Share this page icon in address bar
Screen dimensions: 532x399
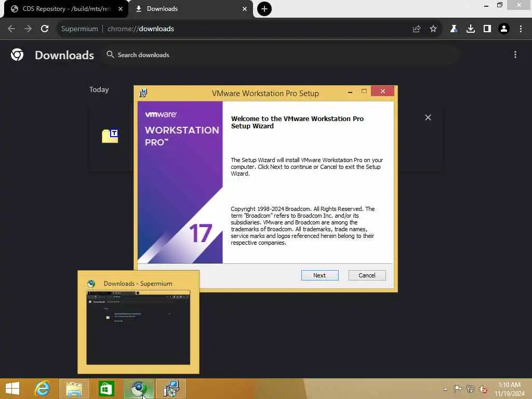(416, 29)
